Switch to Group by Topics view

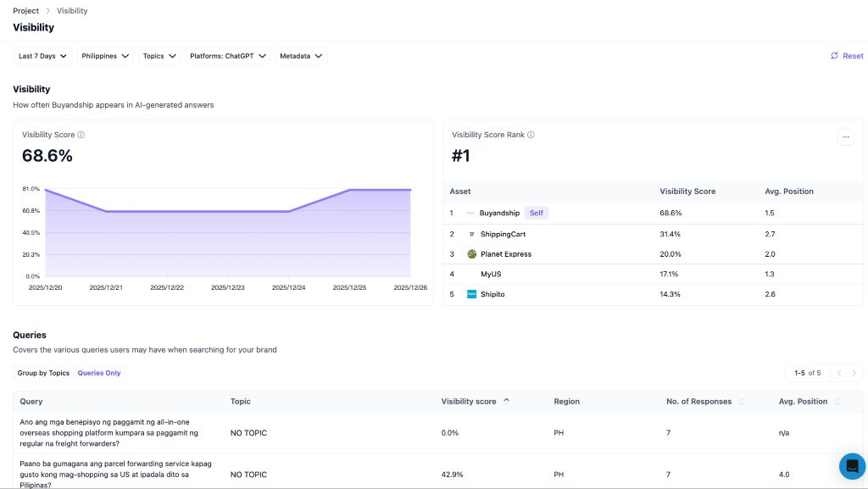click(43, 374)
